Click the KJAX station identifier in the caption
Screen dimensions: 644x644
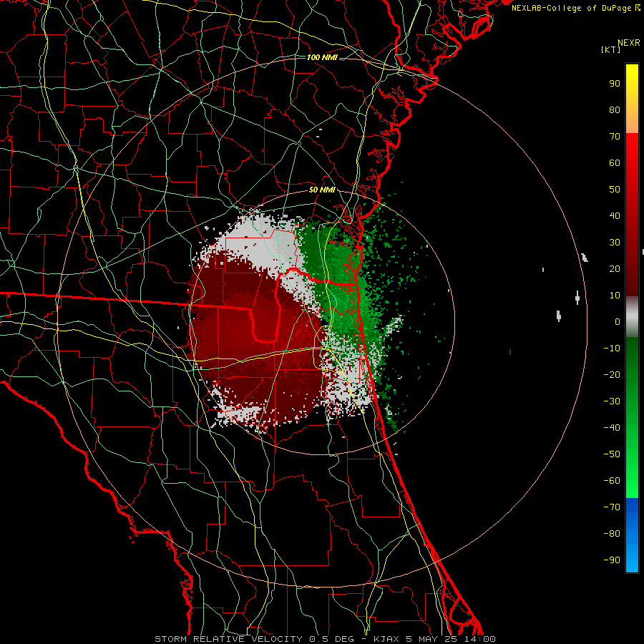(387, 639)
